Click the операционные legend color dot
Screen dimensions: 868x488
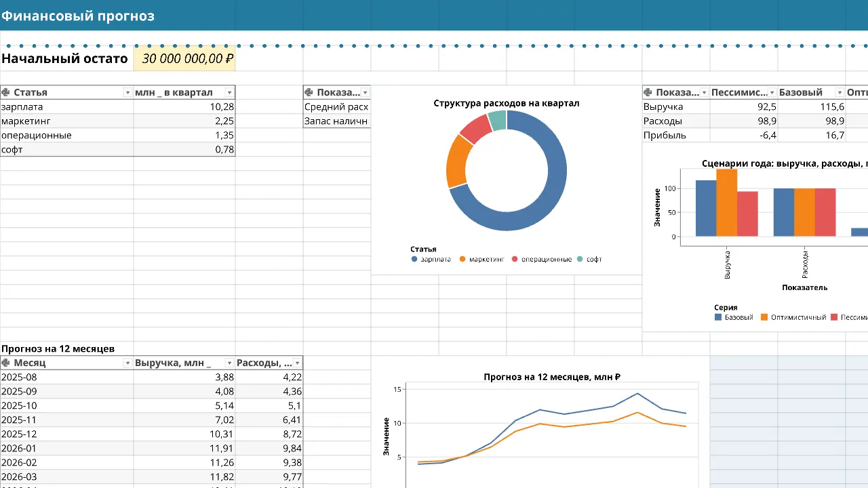[x=515, y=259]
